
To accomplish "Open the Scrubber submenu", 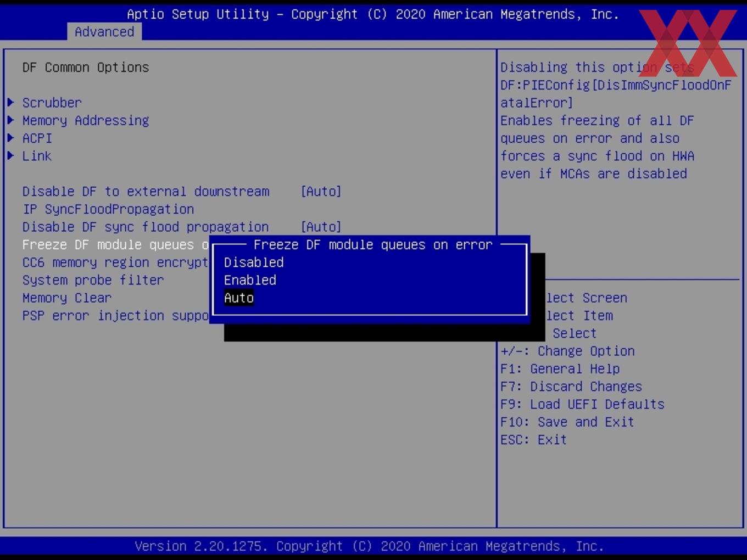I will [52, 103].
